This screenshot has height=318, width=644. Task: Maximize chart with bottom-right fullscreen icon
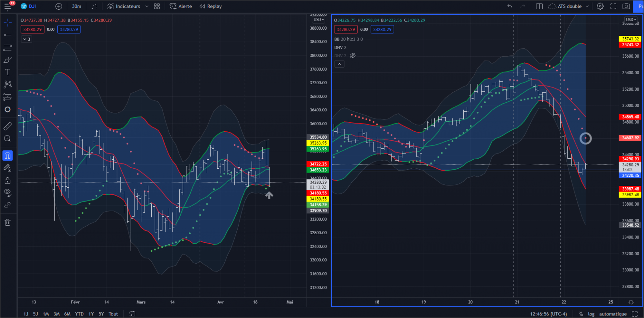click(635, 314)
